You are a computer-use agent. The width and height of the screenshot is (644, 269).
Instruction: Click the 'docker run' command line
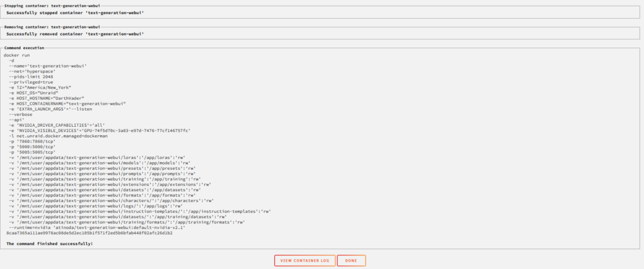17,55
